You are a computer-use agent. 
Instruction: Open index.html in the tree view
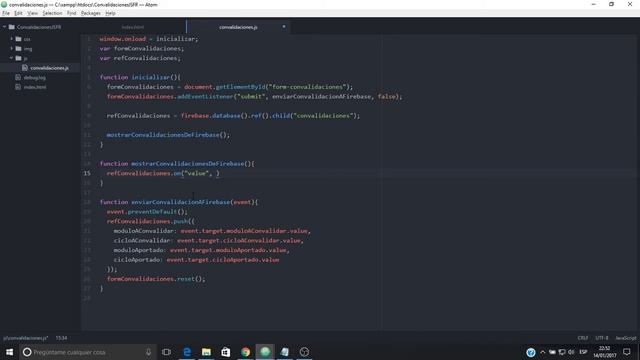pyautogui.click(x=35, y=87)
